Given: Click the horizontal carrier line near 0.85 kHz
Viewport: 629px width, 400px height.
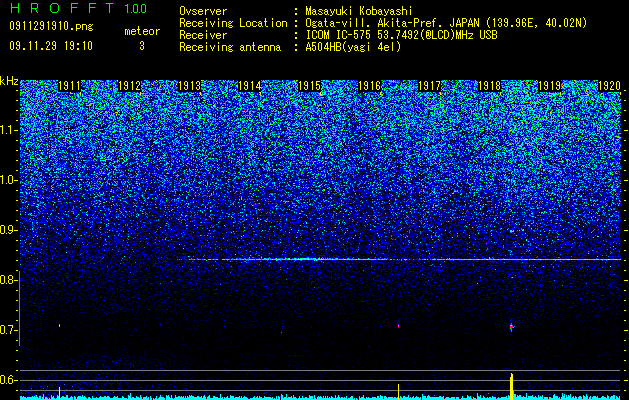Looking at the screenshot, I should pos(399,260).
